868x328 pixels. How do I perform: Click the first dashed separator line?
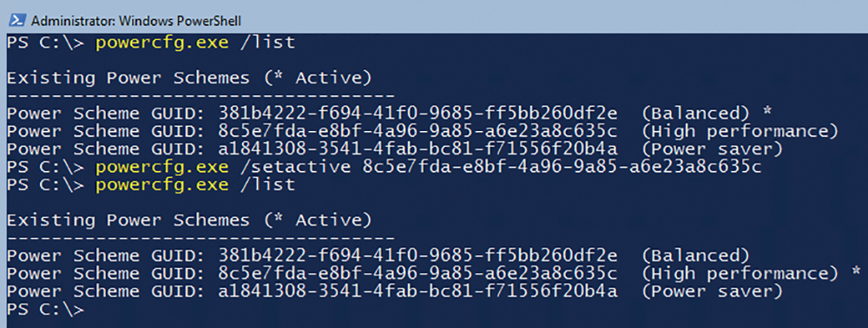201,95
